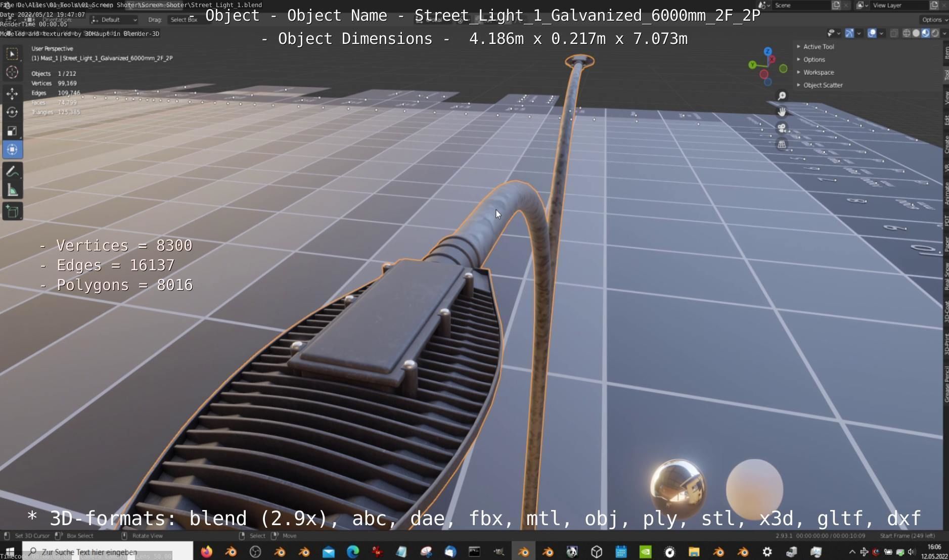
Task: Click new scene copy icon beside Scene
Action: point(836,5)
